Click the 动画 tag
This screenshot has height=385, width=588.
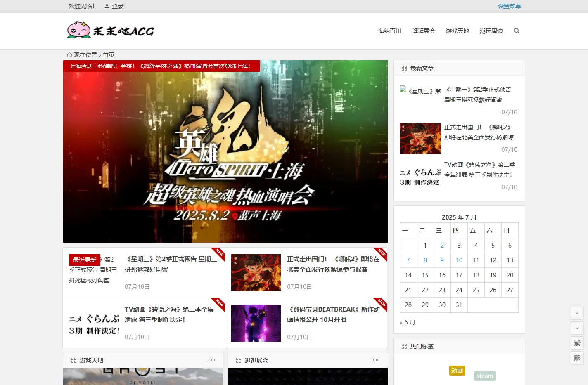[x=457, y=371]
